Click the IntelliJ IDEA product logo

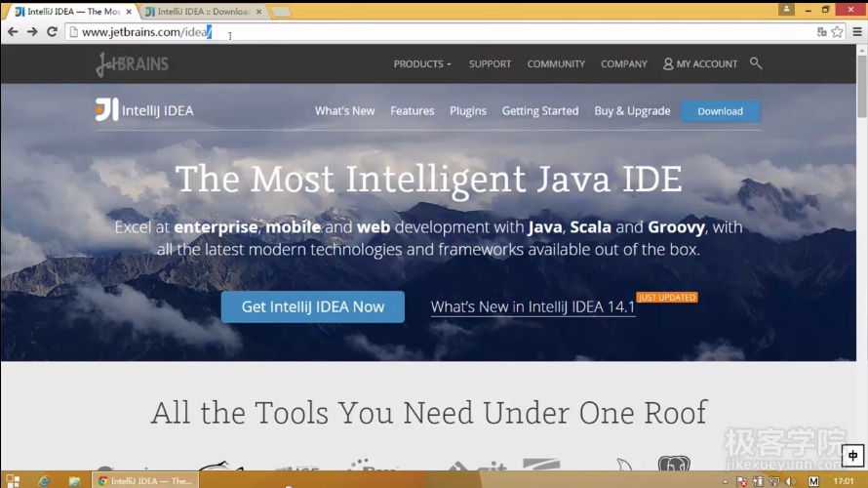point(144,110)
